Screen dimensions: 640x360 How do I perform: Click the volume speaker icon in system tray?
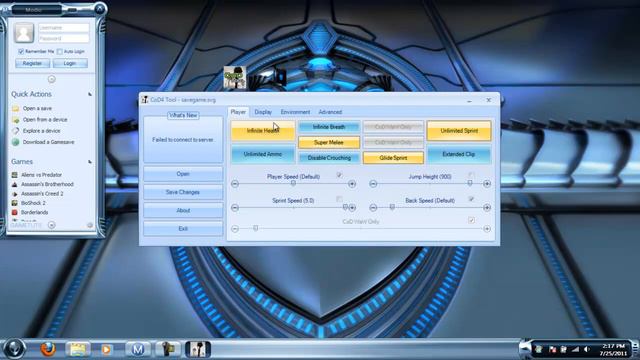(x=587, y=349)
